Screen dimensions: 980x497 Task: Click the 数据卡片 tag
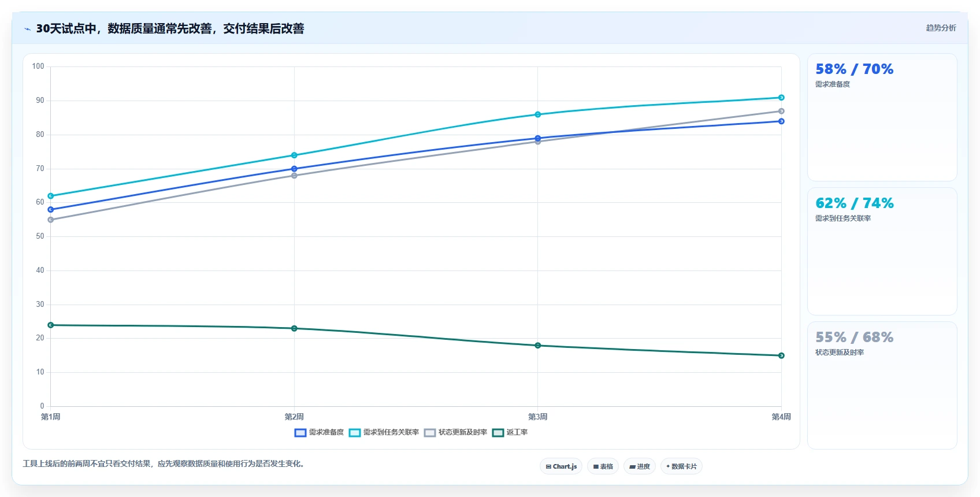(x=681, y=466)
